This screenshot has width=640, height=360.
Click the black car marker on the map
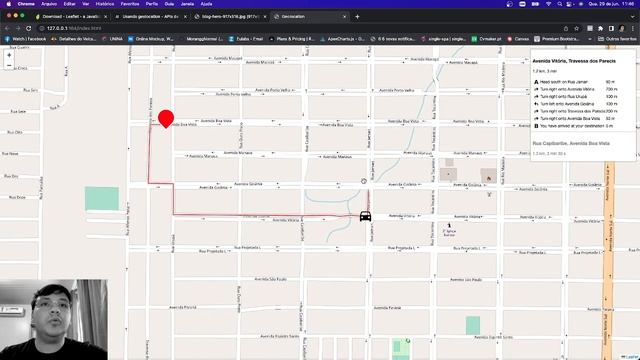[x=365, y=216]
